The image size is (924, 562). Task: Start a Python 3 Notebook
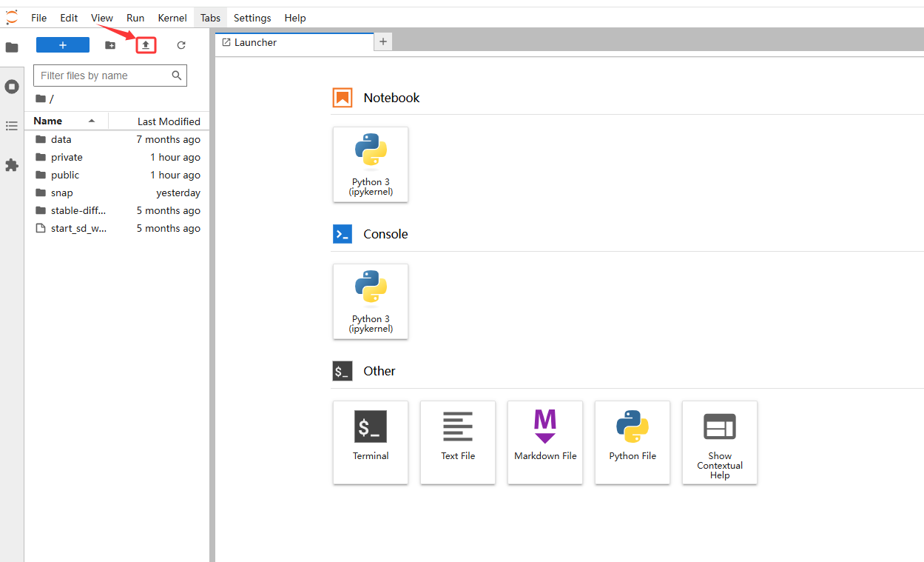point(371,164)
